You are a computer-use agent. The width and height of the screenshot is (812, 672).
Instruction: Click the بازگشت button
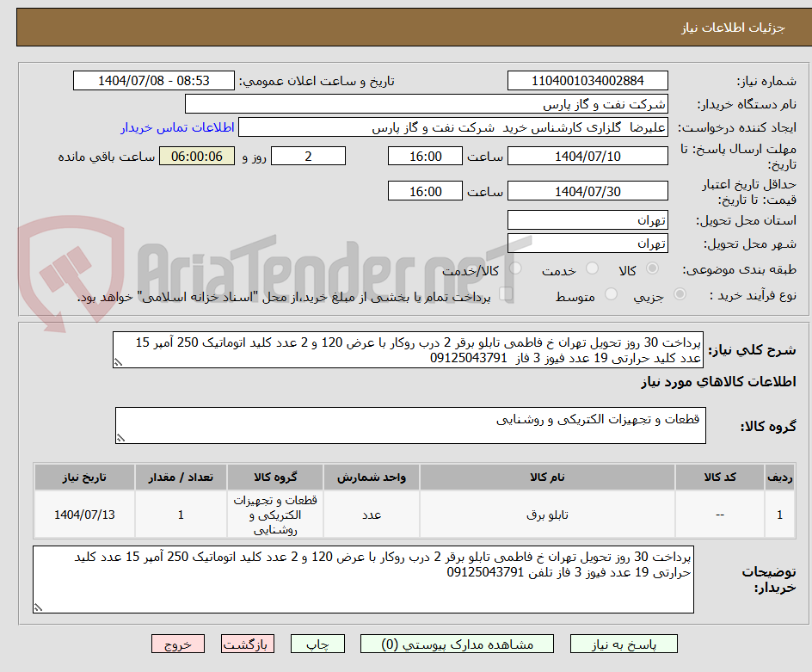point(247,644)
